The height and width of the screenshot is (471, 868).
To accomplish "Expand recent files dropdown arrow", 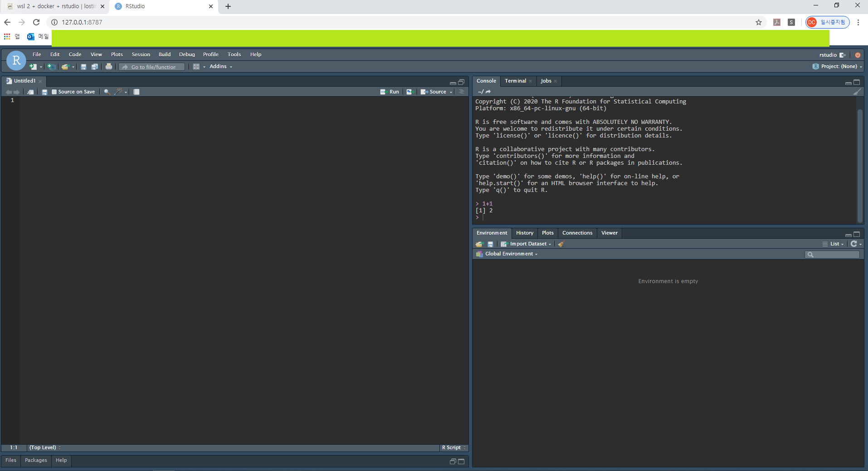I will (x=73, y=67).
